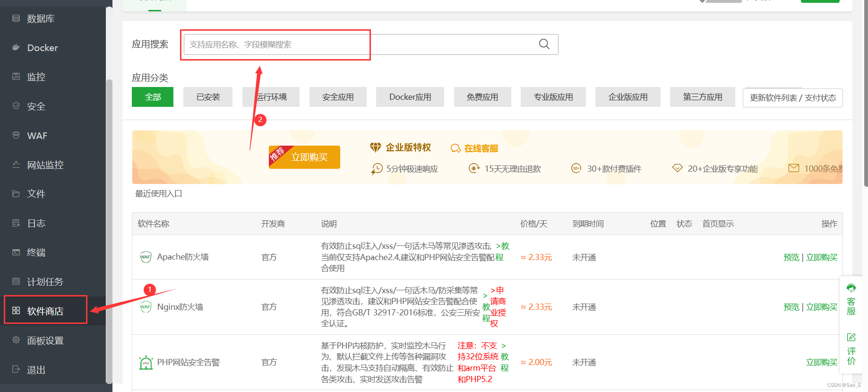
Task: Select the 第三方应用 category tab
Action: (703, 97)
